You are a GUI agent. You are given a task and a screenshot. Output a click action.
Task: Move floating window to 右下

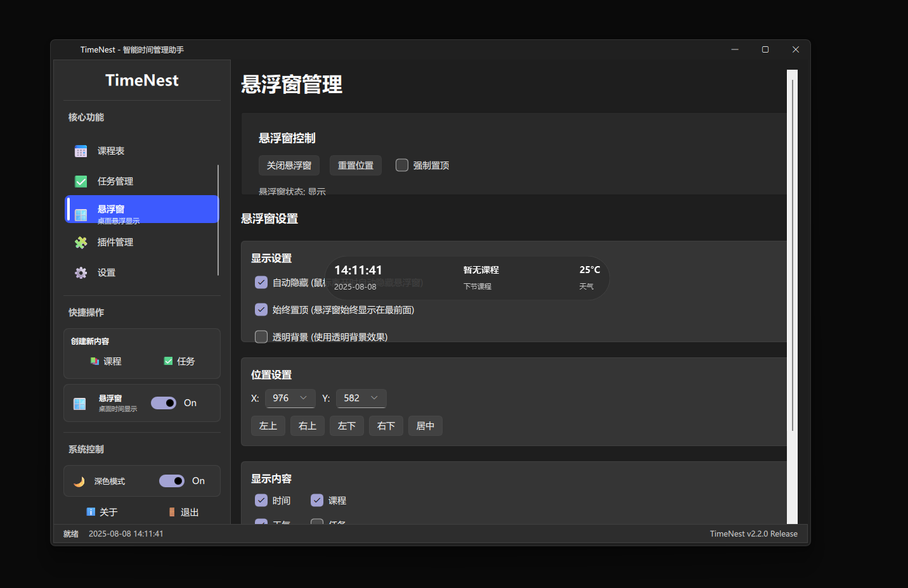(386, 426)
